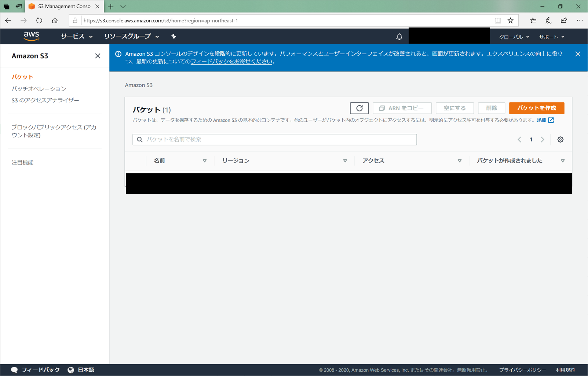Click the pin shortcuts icon in AWS navbar
588x376 pixels.
(174, 36)
